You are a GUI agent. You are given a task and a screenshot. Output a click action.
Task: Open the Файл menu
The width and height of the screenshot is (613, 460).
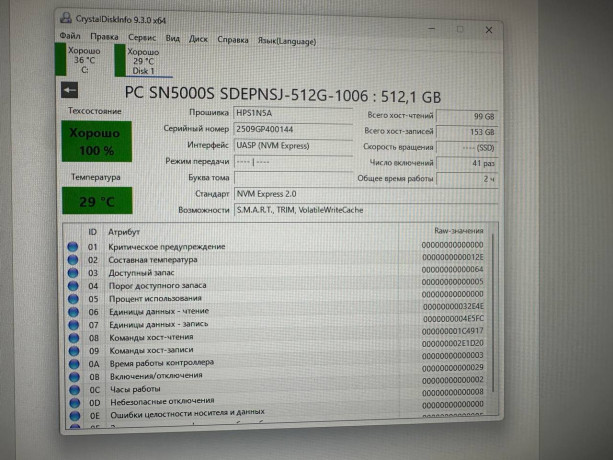[x=70, y=36]
